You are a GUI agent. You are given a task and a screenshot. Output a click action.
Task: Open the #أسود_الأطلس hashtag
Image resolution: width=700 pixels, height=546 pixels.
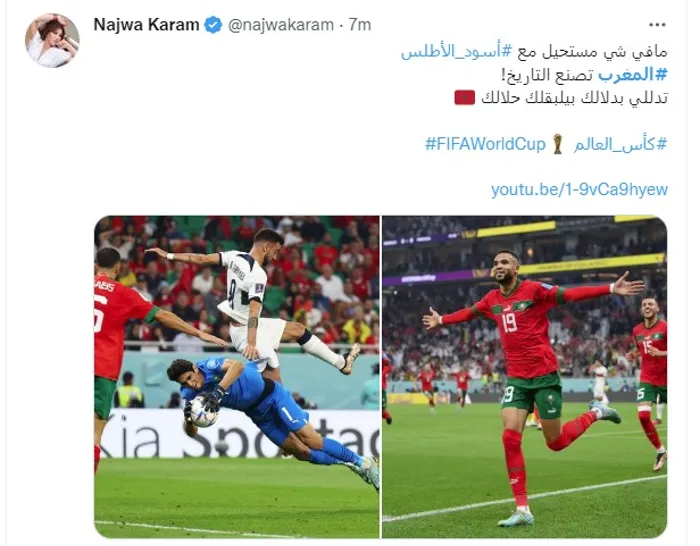pyautogui.click(x=458, y=52)
